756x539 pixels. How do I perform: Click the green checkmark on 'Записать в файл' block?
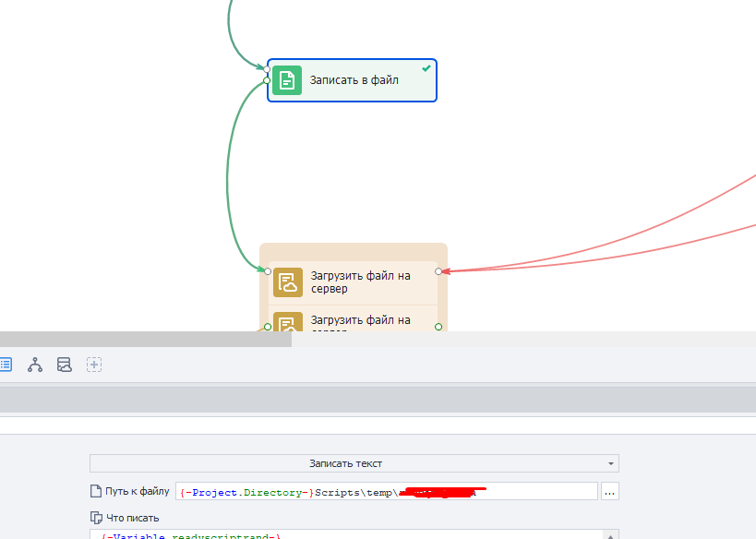(x=426, y=68)
